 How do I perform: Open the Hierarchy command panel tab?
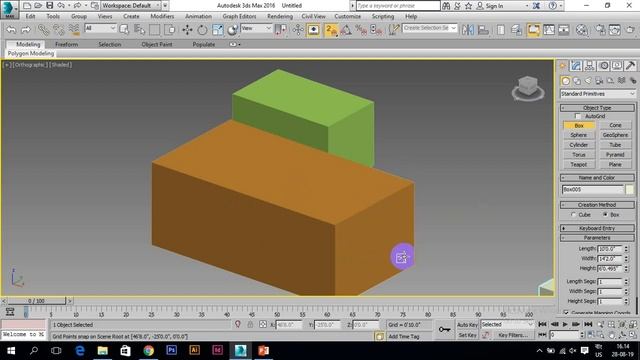click(x=589, y=66)
